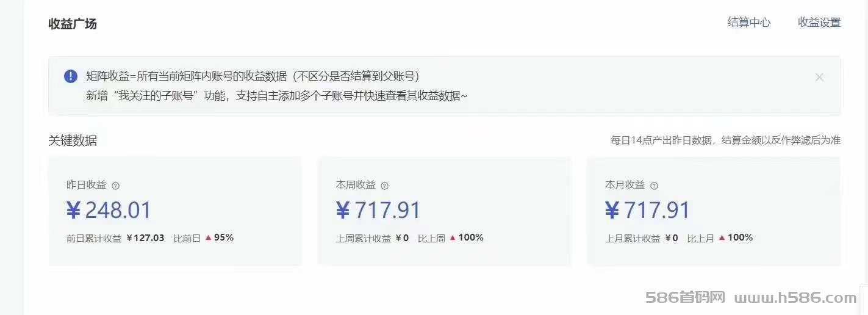Click the 收益广场 page title
Image resolution: width=868 pixels, height=315 pixels.
(73, 24)
